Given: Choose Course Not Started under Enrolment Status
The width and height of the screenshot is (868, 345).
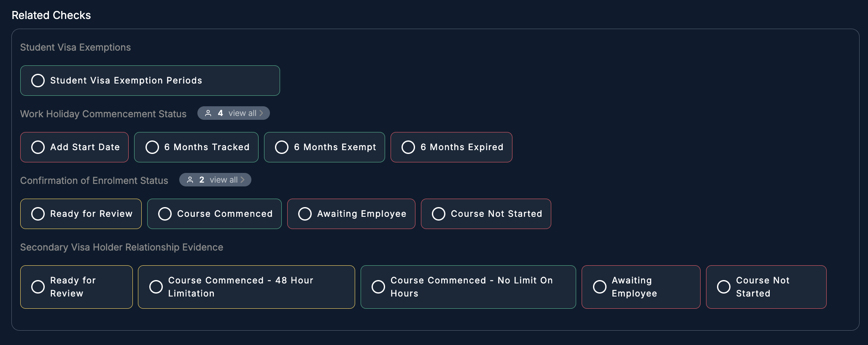Looking at the screenshot, I should coord(486,214).
